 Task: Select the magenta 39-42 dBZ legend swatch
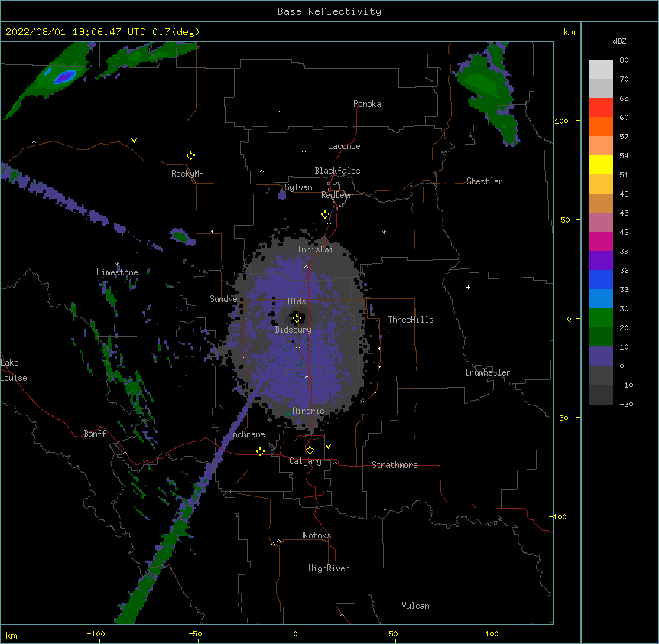pos(601,241)
